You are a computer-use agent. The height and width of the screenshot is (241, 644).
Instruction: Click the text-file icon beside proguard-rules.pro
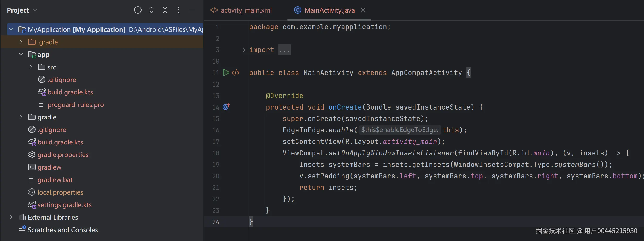click(42, 104)
